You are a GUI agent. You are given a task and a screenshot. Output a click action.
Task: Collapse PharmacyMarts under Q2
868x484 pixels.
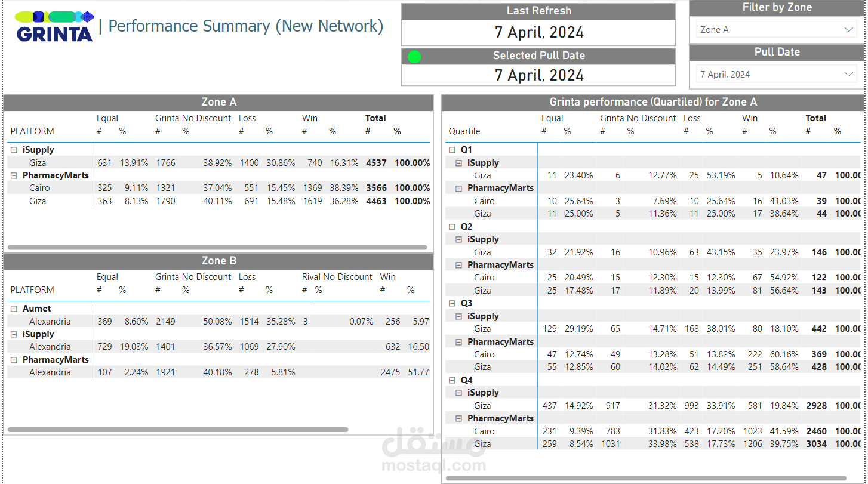pyautogui.click(x=458, y=265)
